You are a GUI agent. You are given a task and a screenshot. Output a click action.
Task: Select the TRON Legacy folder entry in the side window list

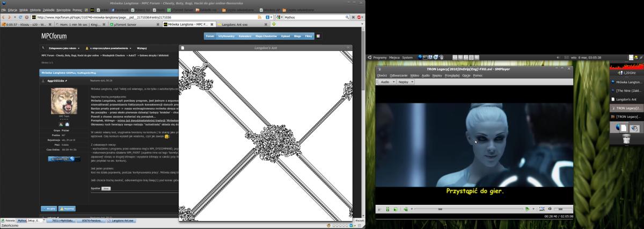pyautogui.click(x=626, y=117)
